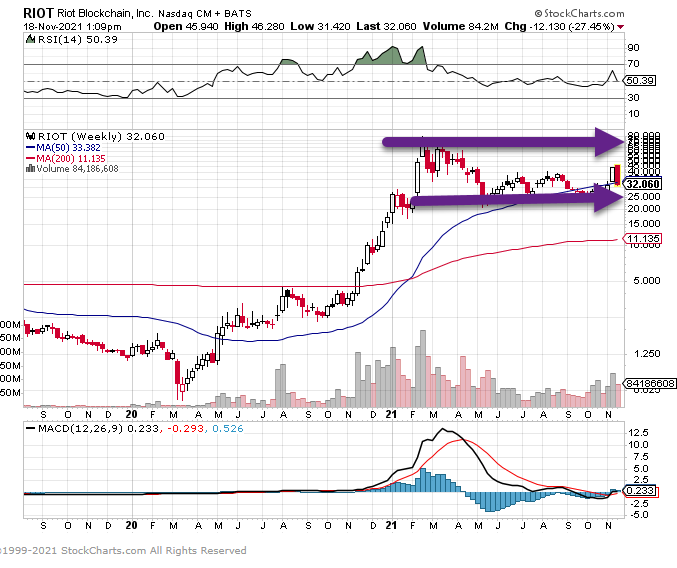Click the MA(50) 33.382 legend
The width and height of the screenshot is (677, 568).
[63, 148]
